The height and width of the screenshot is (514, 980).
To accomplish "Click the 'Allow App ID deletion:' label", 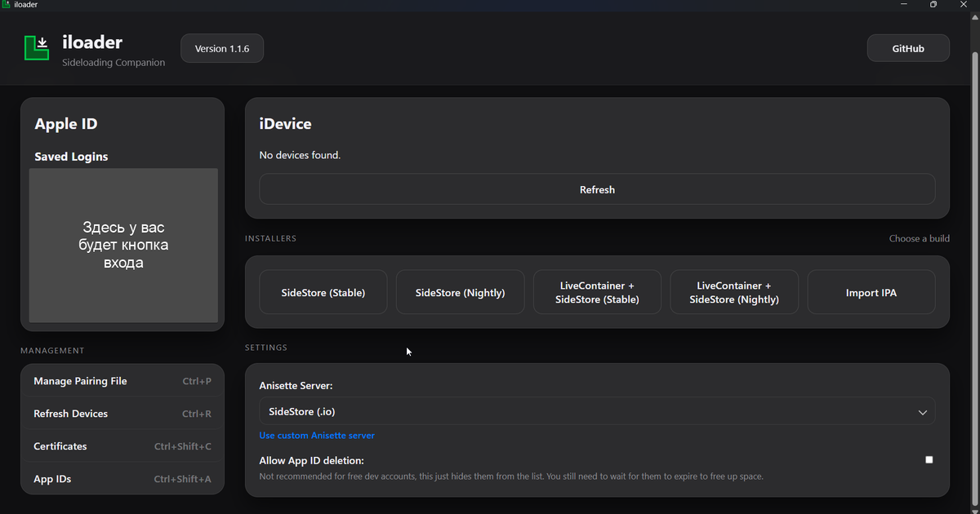I will point(311,461).
